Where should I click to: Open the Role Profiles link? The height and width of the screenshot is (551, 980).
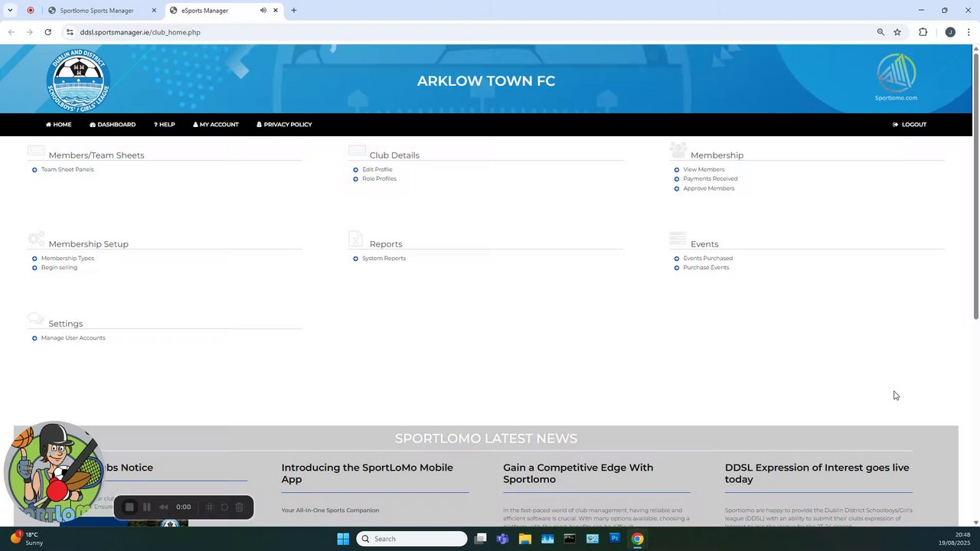coord(379,179)
